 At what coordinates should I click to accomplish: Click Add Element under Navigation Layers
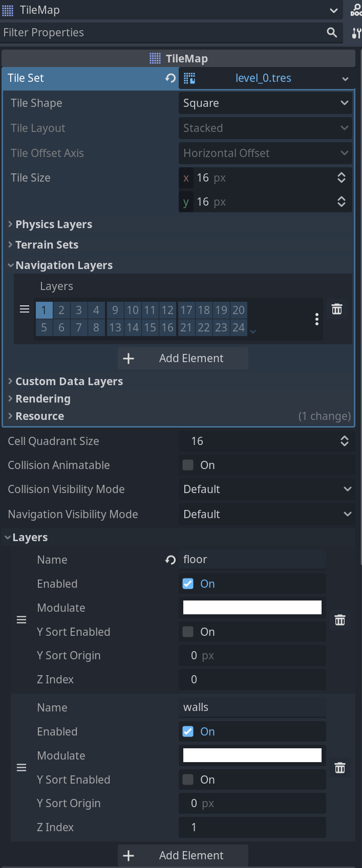coord(182,358)
